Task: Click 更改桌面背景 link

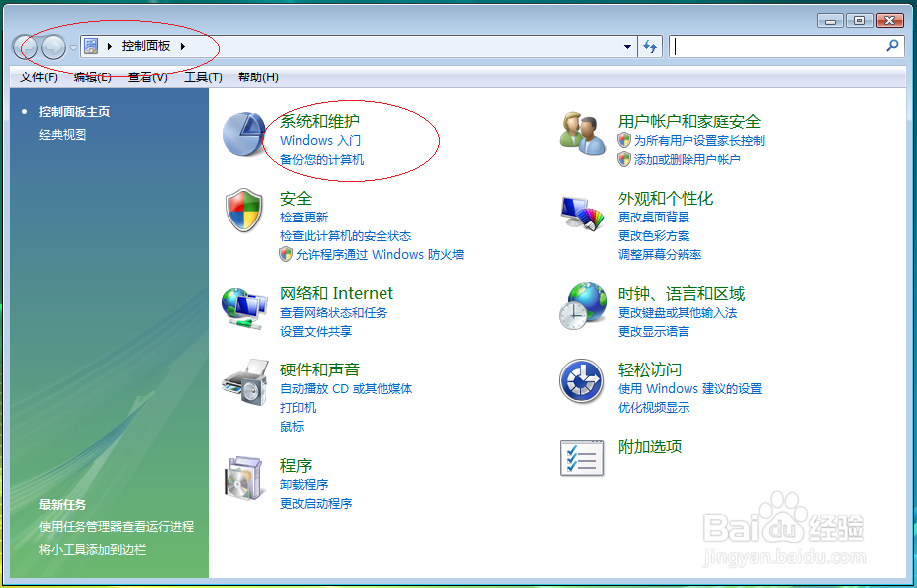Action: pyautogui.click(x=654, y=218)
